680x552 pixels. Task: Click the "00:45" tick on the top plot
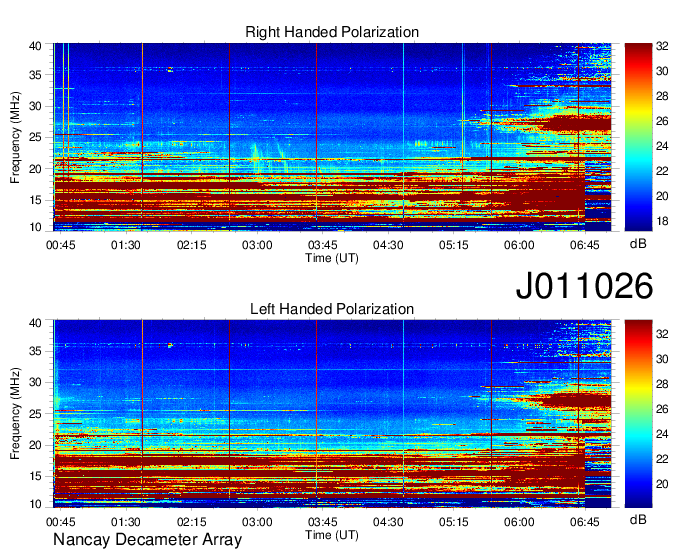click(x=61, y=245)
